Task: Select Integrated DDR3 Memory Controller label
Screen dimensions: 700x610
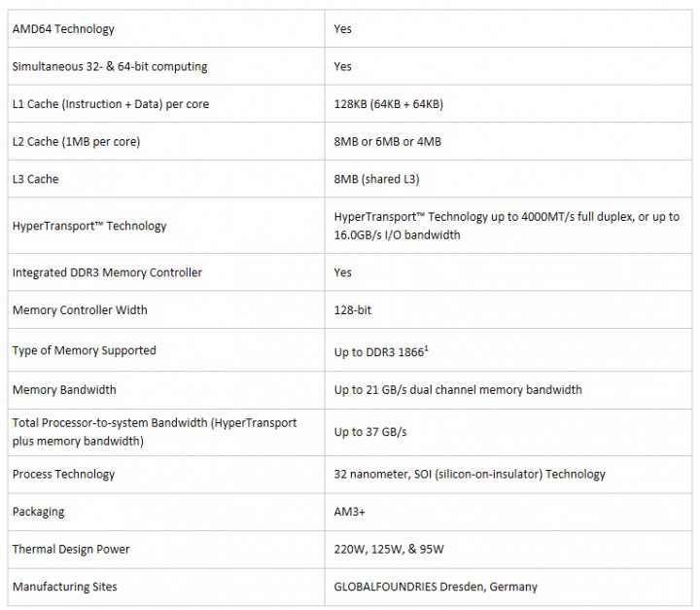Action: (x=107, y=272)
